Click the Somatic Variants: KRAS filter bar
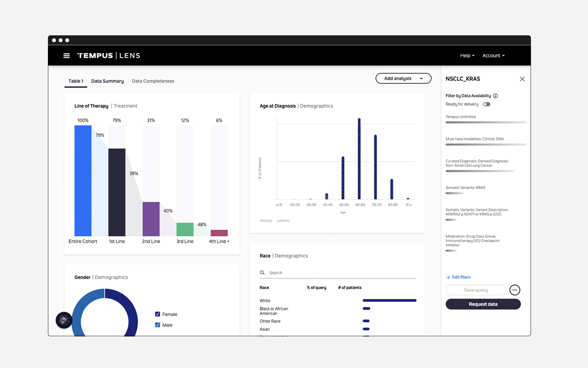 click(x=455, y=193)
